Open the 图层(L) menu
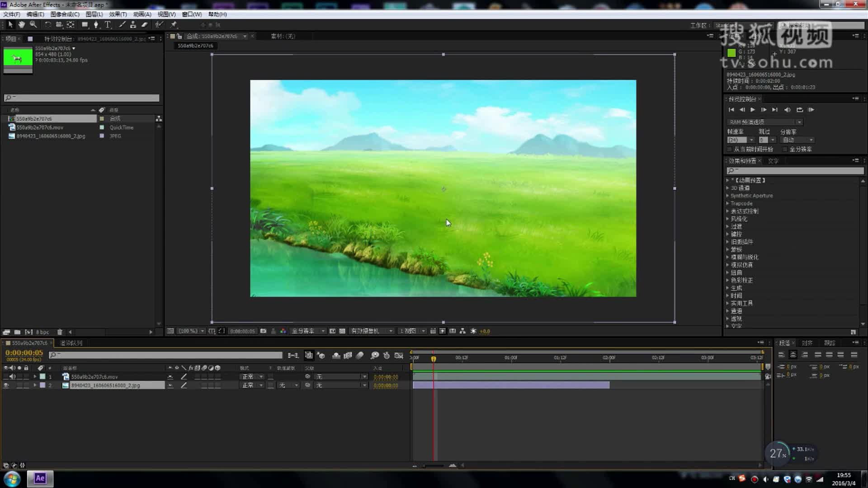 tap(94, 14)
